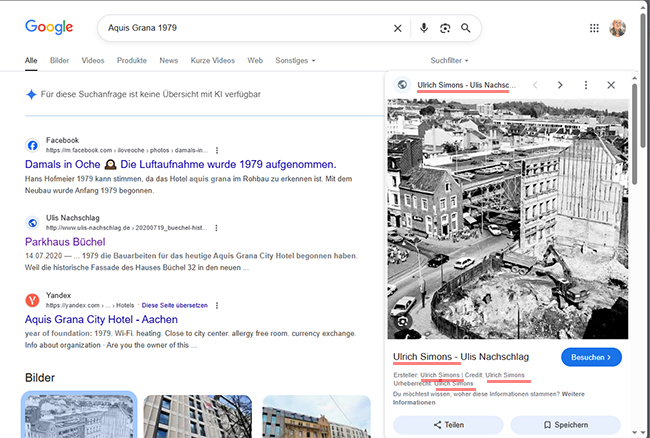
Task: Click the Yandex favicon in third result
Action: coord(32,300)
